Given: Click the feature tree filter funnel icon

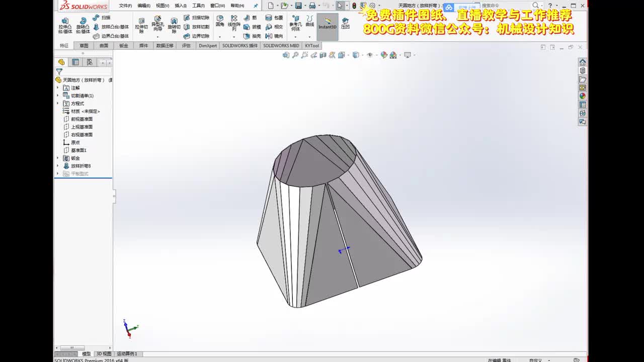Looking at the screenshot, I should [59, 72].
